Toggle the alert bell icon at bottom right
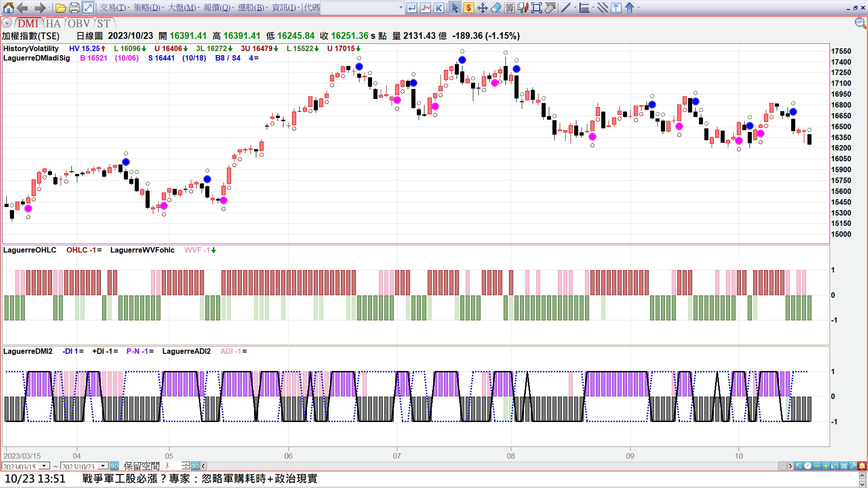Image resolution: width=868 pixels, height=488 pixels. click(862, 466)
